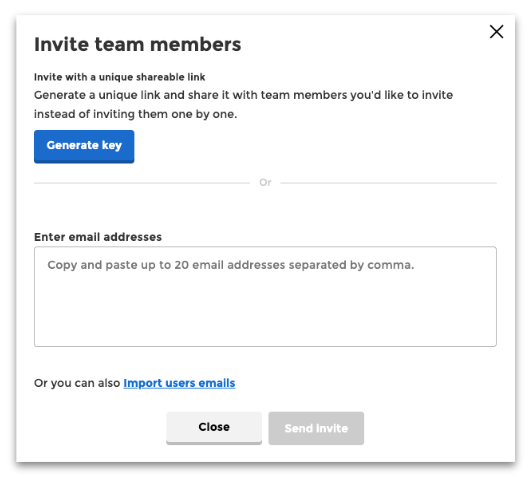Viewport: 530px width, 478px height.
Task: Click the word 'members' in the dialog title
Action: 195,44
